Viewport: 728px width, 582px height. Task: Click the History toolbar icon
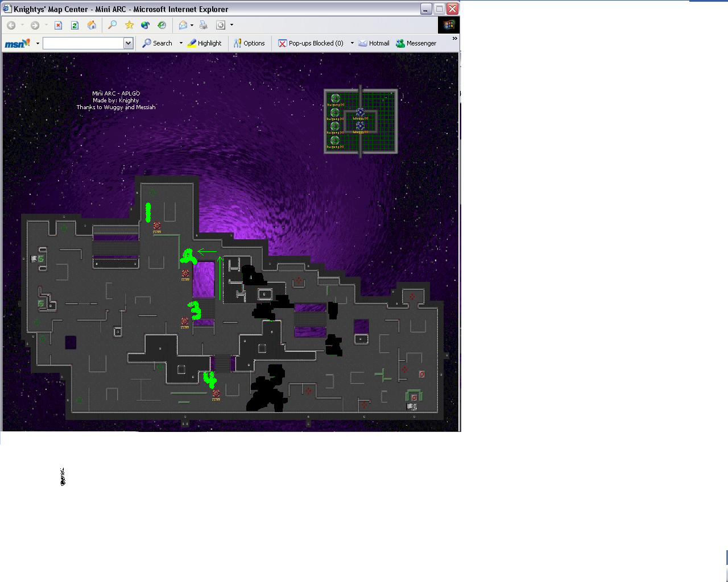pos(162,25)
